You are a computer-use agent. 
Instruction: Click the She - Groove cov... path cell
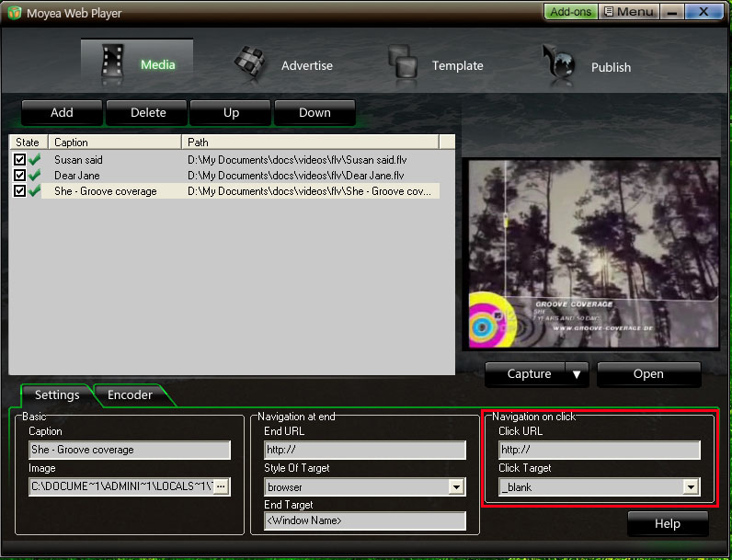[x=310, y=191]
